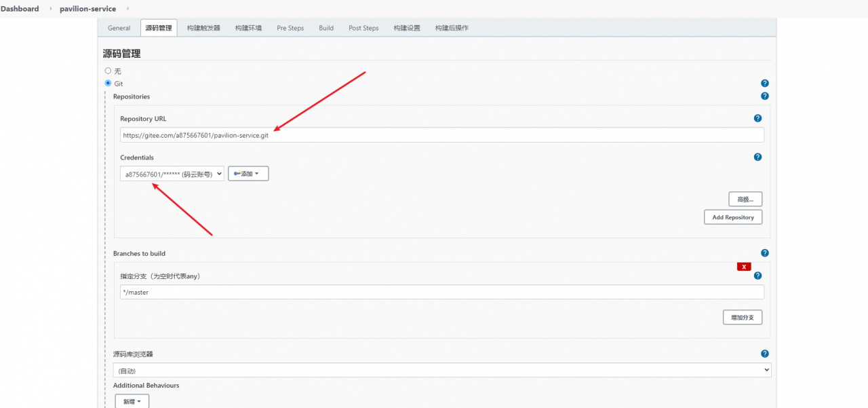Image resolution: width=868 pixels, height=408 pixels.
Task: Switch to the 构建触发器 tab
Action: pyautogui.click(x=203, y=28)
